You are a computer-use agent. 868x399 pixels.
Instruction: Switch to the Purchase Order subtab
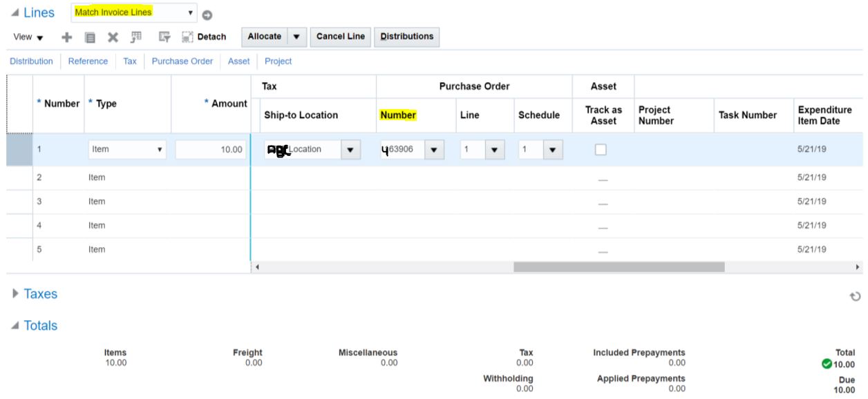click(x=182, y=61)
